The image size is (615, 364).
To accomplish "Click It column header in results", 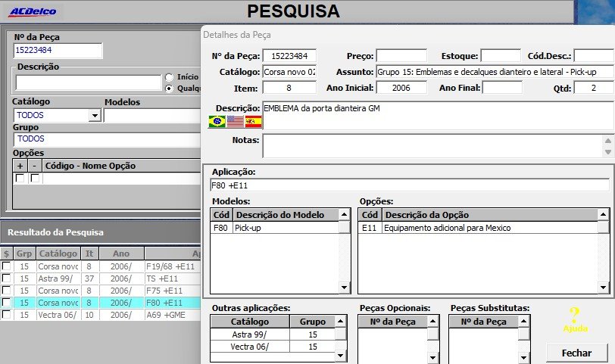I will point(89,254).
